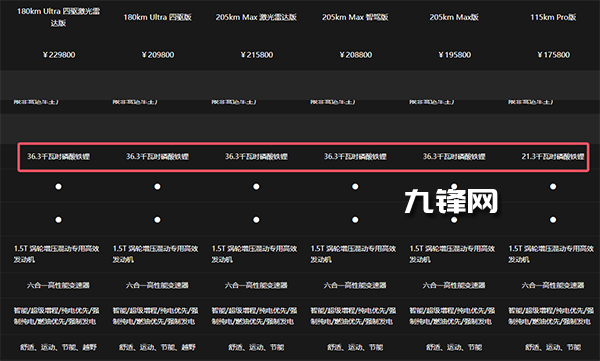Select the 205km Max 智驾版 model title
The width and height of the screenshot is (600, 361).
pyautogui.click(x=355, y=17)
